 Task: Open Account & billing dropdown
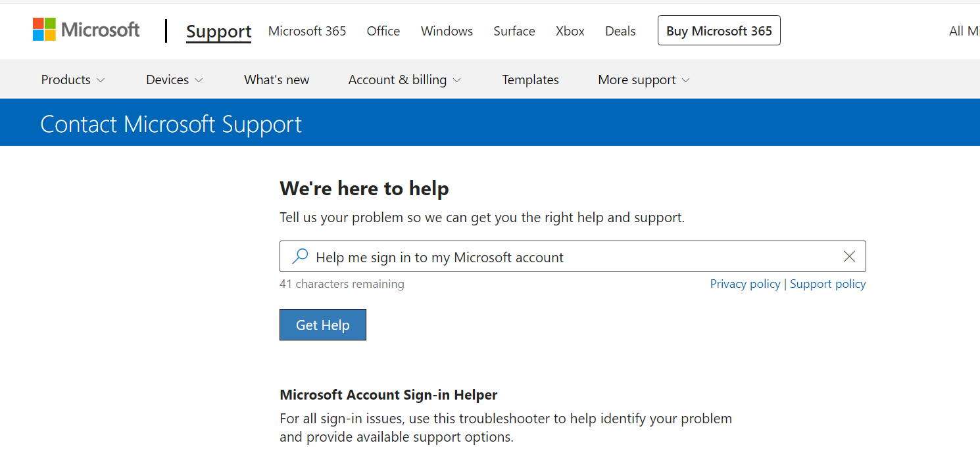pyautogui.click(x=404, y=80)
